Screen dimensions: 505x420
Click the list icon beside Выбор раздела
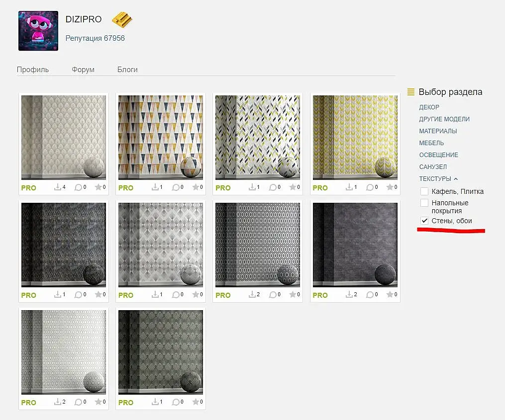[x=411, y=92]
